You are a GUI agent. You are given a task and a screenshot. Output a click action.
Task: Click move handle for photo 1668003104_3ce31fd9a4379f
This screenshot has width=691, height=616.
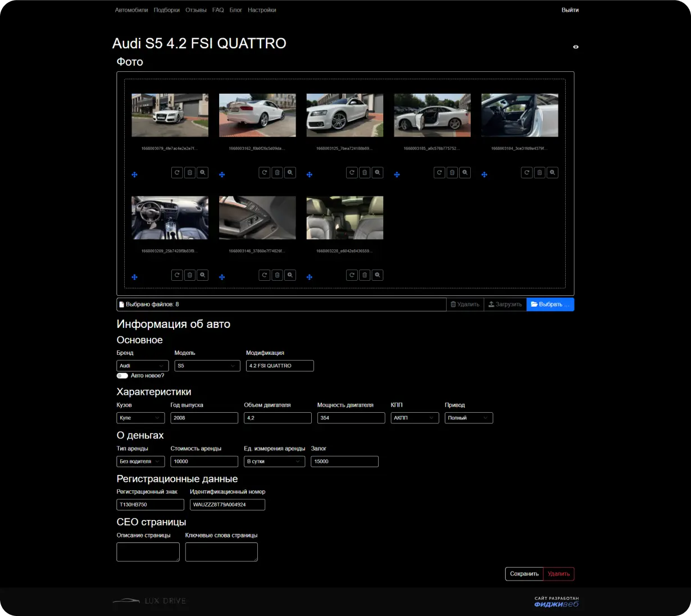point(484,175)
